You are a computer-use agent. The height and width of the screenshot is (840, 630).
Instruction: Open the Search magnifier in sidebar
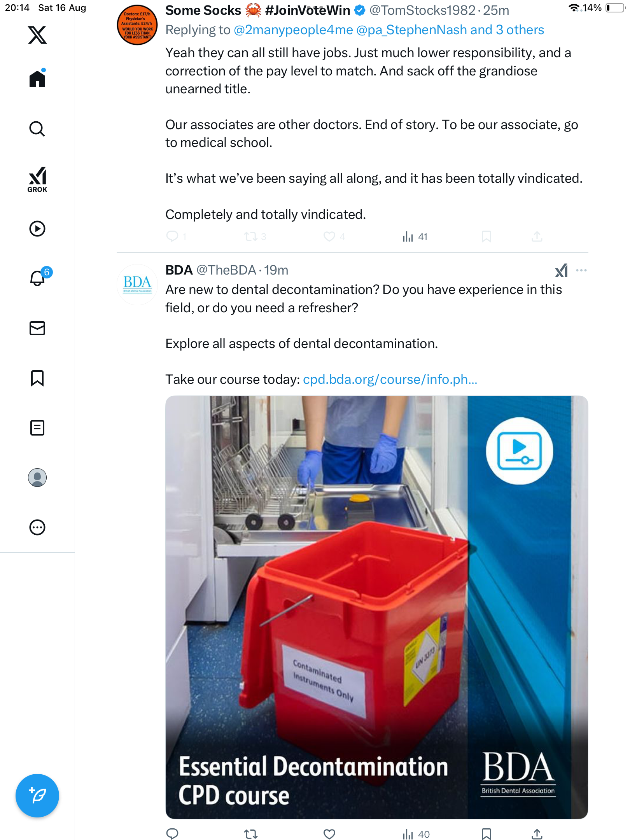37,129
